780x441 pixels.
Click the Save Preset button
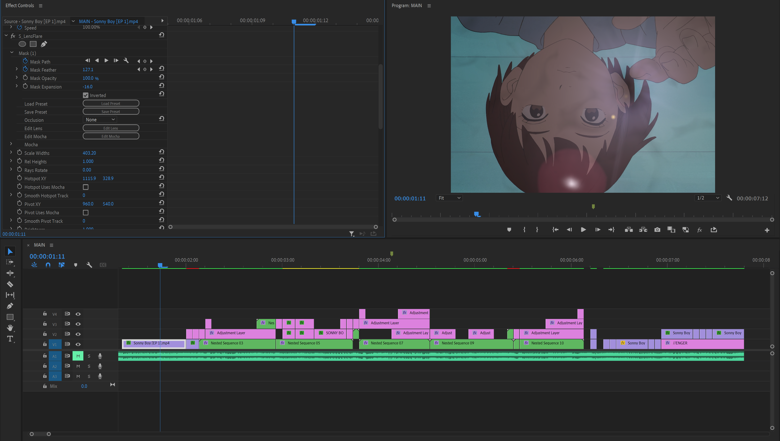[x=110, y=111]
